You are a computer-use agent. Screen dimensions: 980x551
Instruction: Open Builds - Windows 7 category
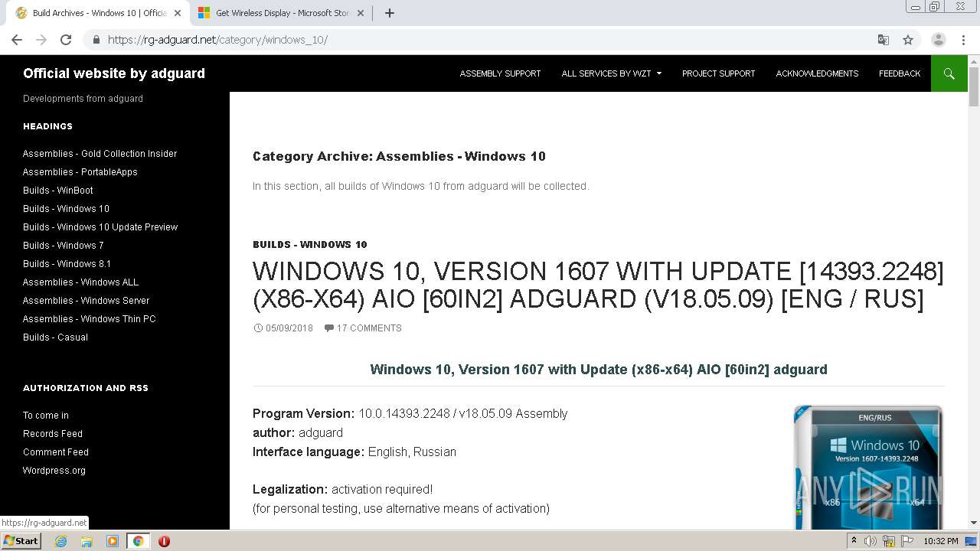pos(63,246)
